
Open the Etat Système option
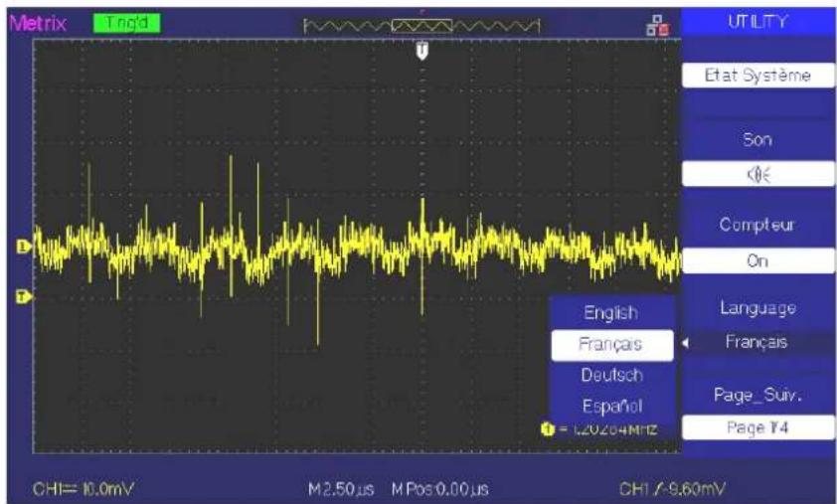tap(758, 76)
